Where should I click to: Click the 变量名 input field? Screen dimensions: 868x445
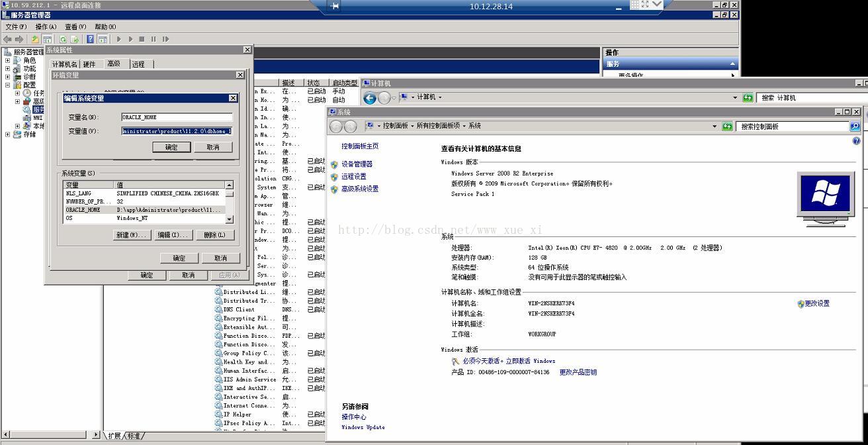(177, 117)
